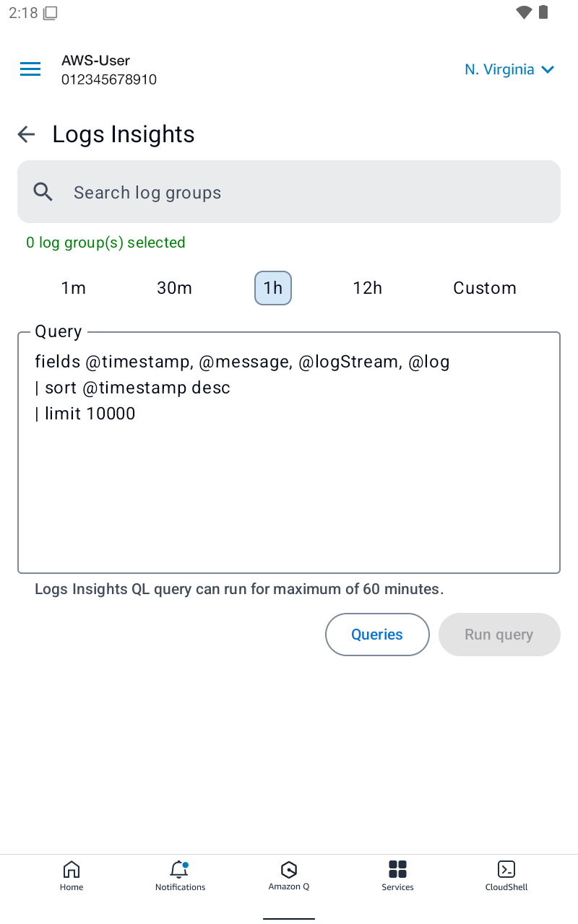Screen dimensions: 578x924
Task: Expand the N. Virginia region dropdown
Action: pos(509,69)
